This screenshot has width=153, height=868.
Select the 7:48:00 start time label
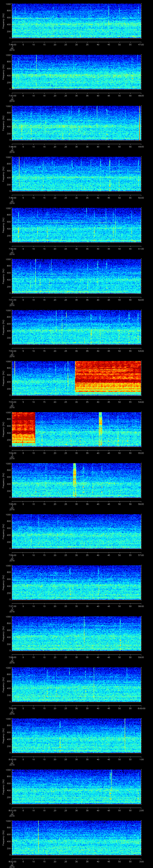[12, 147]
